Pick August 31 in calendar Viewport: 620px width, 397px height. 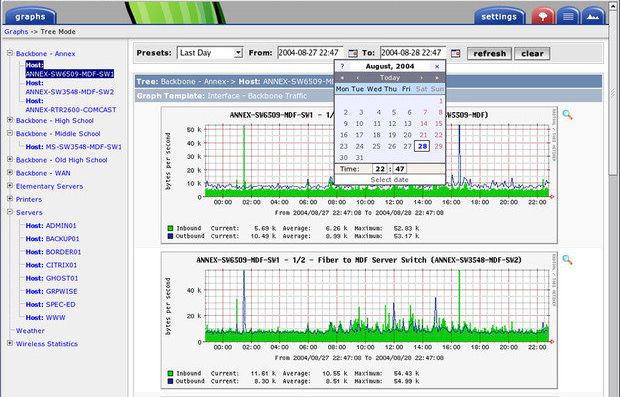[x=359, y=157]
